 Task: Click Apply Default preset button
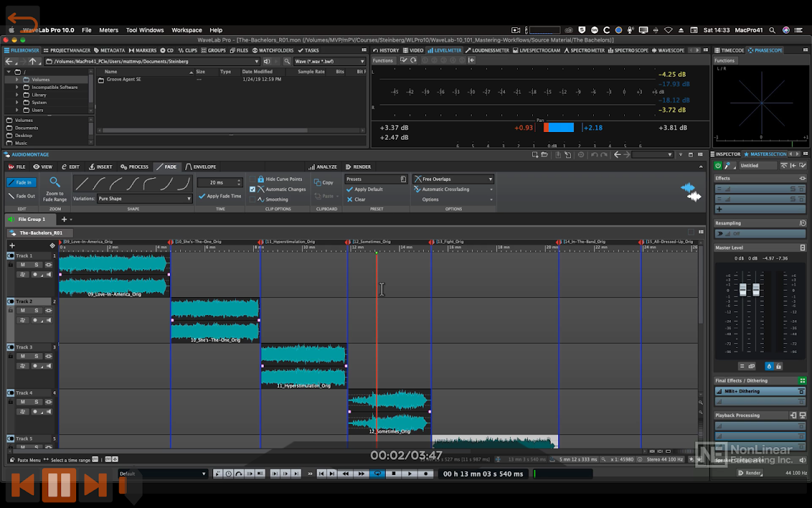pyautogui.click(x=364, y=189)
